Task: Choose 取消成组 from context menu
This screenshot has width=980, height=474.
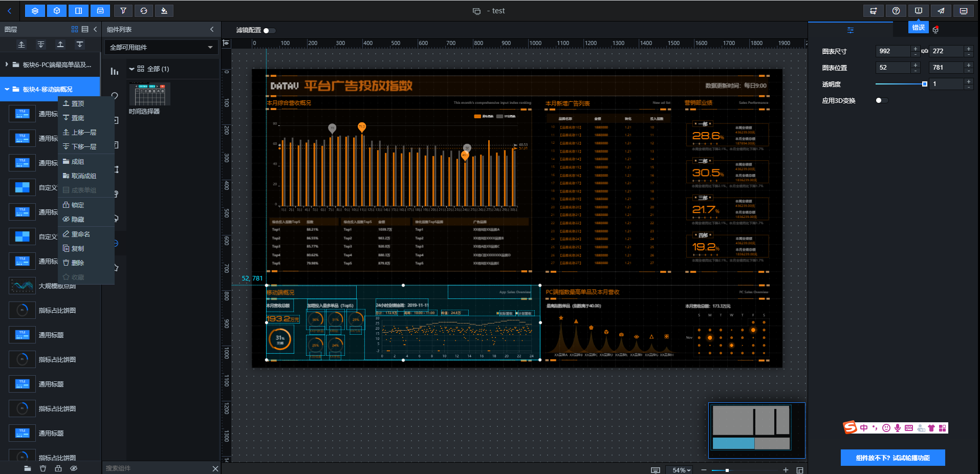Action: [x=86, y=176]
